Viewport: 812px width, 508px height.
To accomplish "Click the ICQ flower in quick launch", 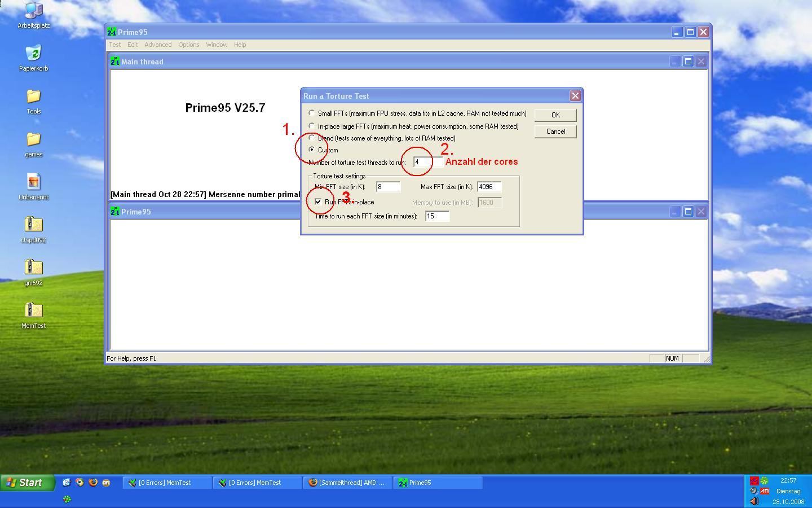I will [x=67, y=499].
